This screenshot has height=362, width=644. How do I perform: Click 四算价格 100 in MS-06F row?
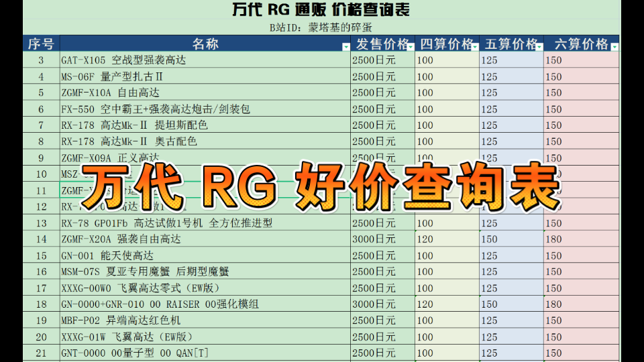pyautogui.click(x=447, y=76)
